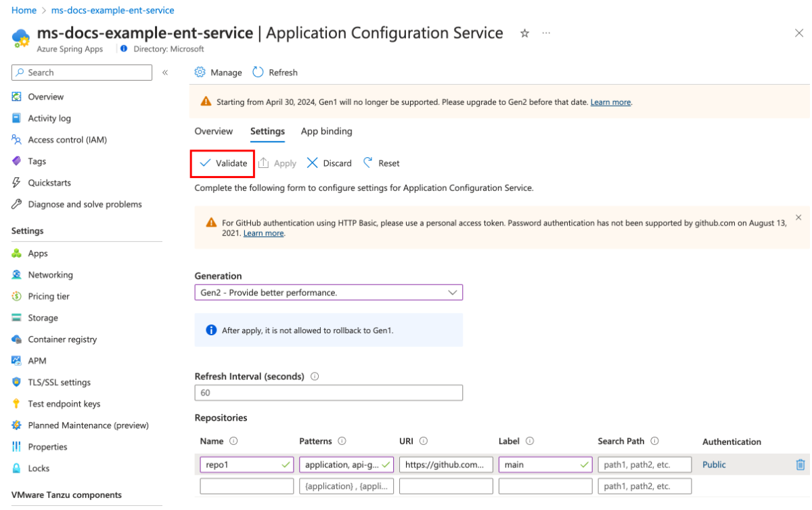Open Learn more link in Gen1 warning
This screenshot has width=812, height=510.
pos(610,102)
